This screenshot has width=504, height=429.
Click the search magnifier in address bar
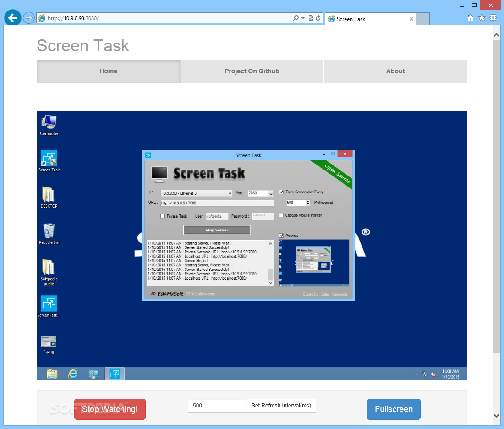click(296, 18)
